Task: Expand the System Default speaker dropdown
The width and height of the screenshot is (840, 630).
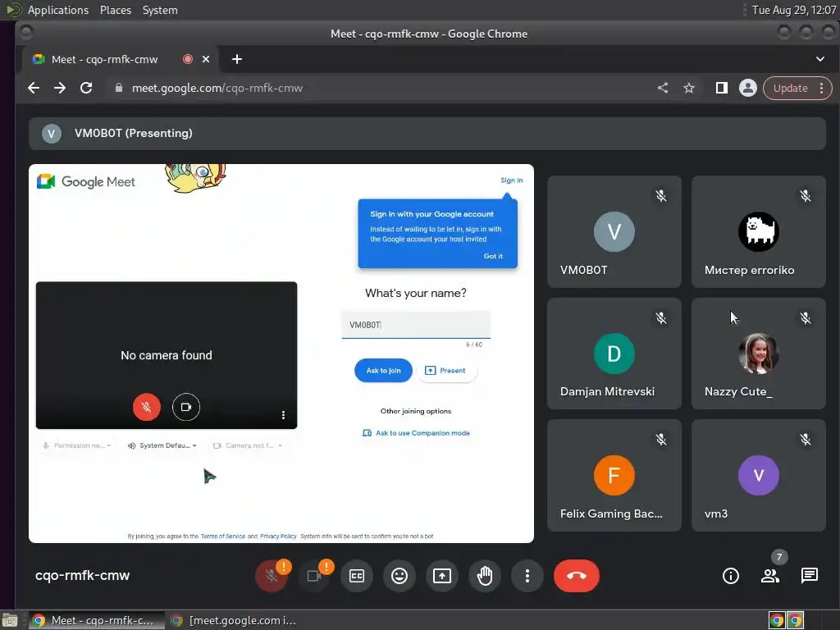Action: (x=162, y=445)
